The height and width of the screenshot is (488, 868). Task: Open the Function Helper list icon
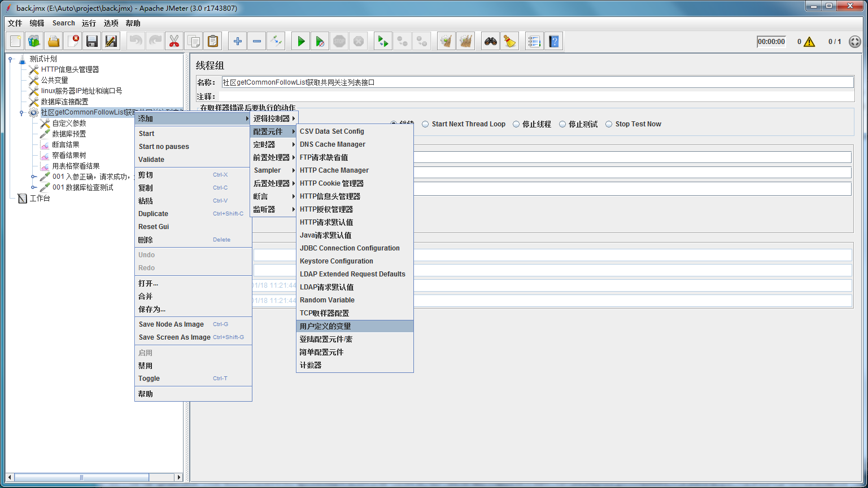pyautogui.click(x=534, y=41)
